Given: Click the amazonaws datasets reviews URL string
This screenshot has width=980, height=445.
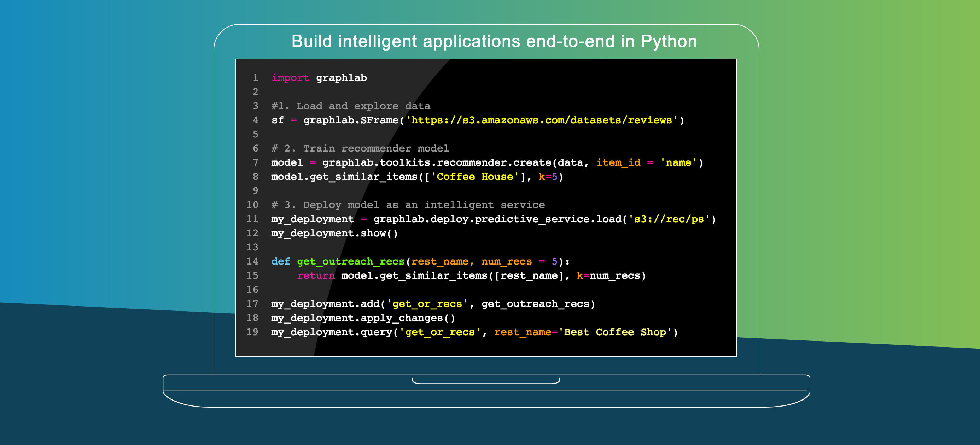Looking at the screenshot, I should [x=542, y=120].
